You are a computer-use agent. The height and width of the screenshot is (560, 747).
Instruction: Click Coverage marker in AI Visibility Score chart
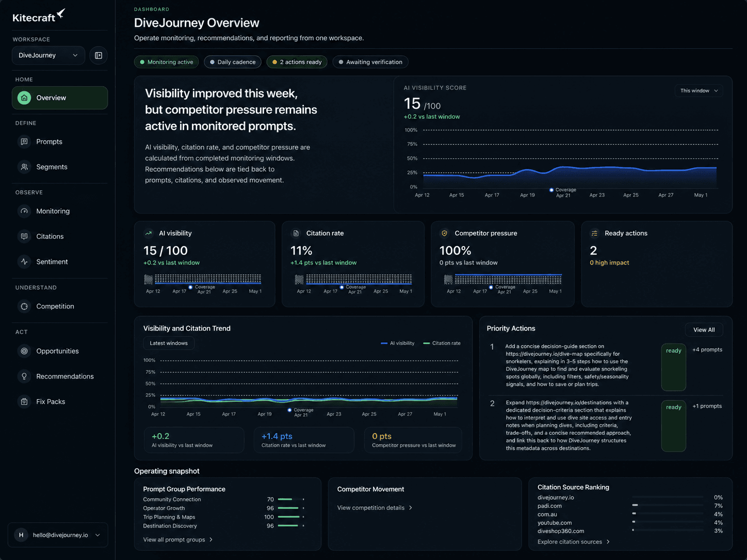551,190
